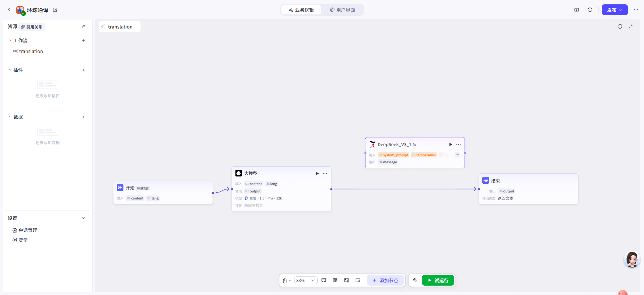644x295 pixels.
Task: Show more DeepSeek input parameters
Action: [457, 155]
